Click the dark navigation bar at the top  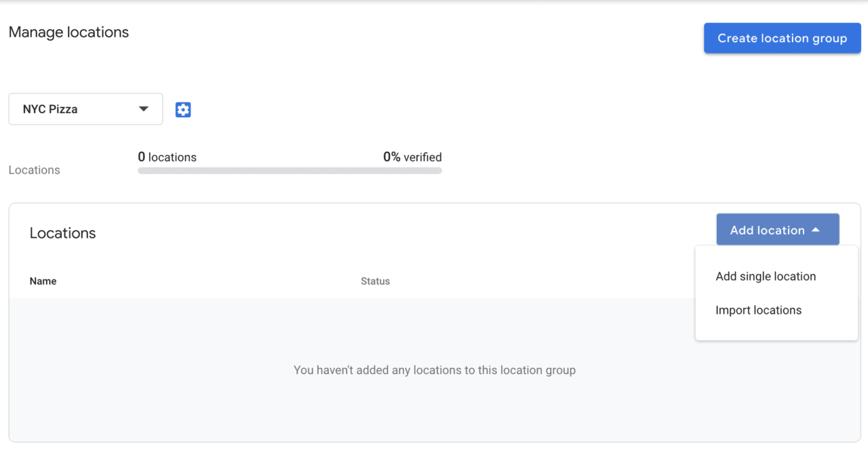click(x=434, y=2)
